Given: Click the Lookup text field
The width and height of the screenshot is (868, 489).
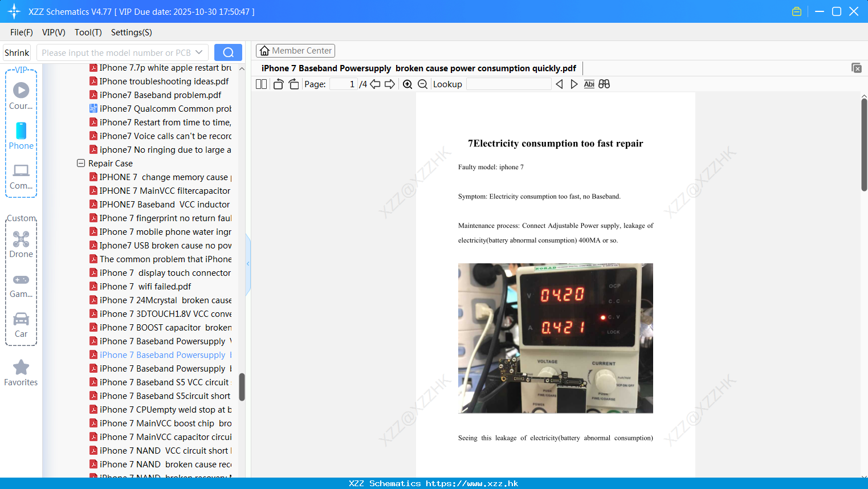Looking at the screenshot, I should [x=509, y=84].
